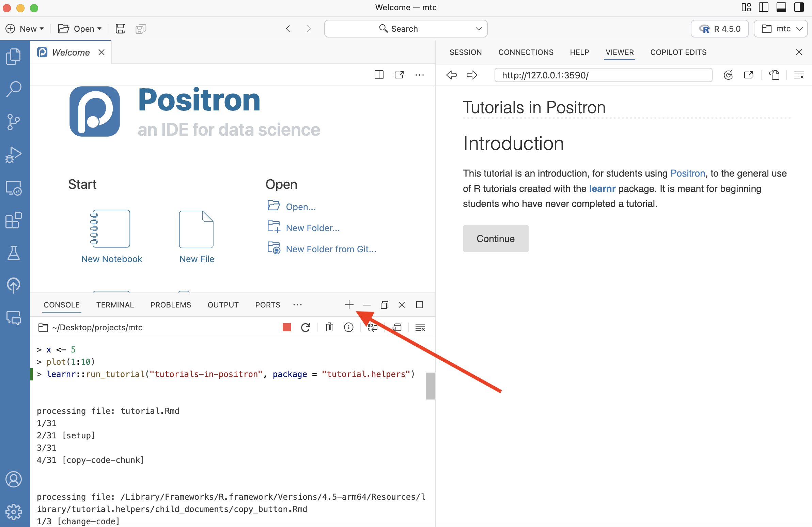Create a New Notebook
The height and width of the screenshot is (527, 812).
[x=112, y=236]
